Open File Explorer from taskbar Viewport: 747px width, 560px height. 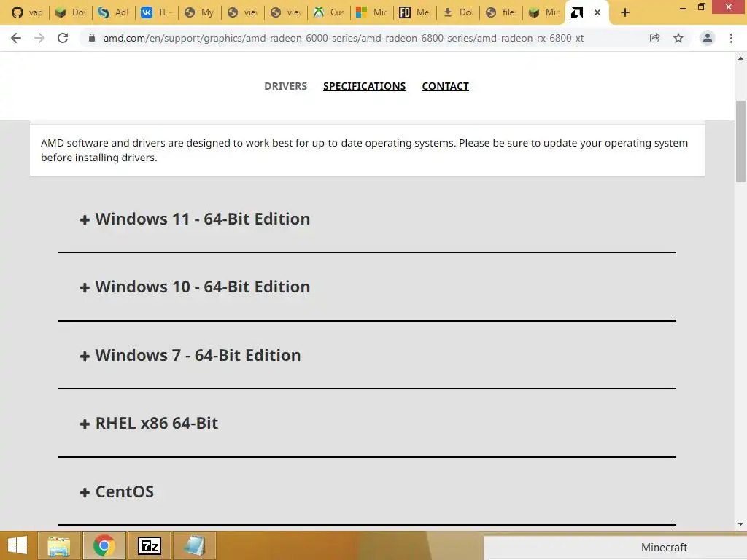coord(59,545)
